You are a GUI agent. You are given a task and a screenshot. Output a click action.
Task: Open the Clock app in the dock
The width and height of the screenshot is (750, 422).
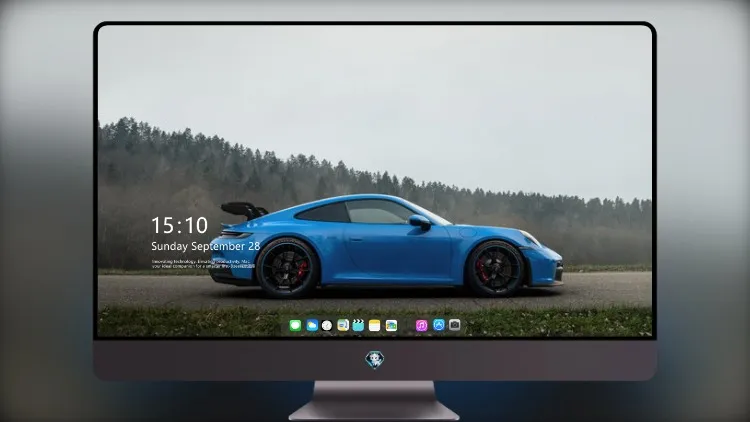tap(327, 325)
